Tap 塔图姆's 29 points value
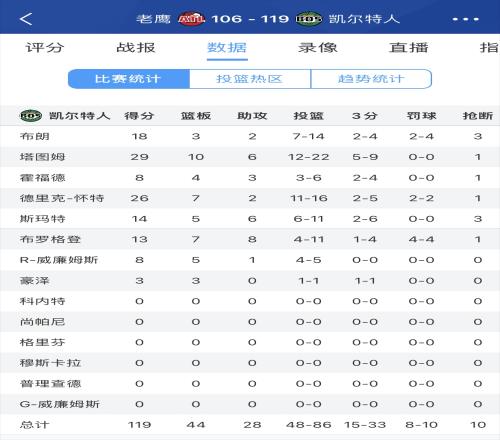This screenshot has height=440, width=500. [x=139, y=157]
